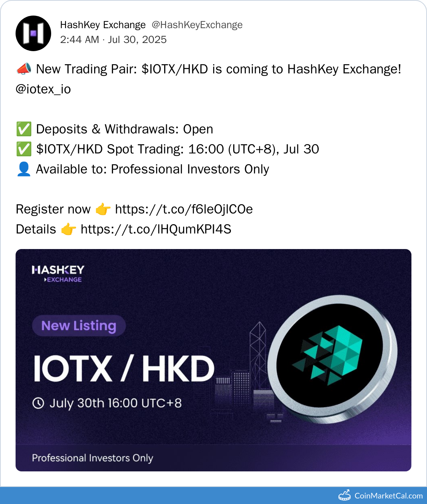Image resolution: width=427 pixels, height=504 pixels.
Task: Click the tweet timestamp Jul 30, 2025
Action: tap(137, 40)
